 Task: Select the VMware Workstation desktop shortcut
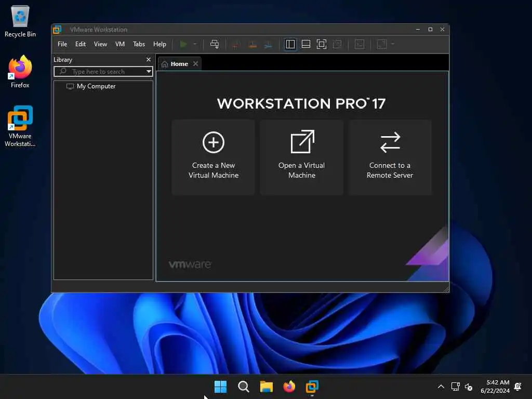point(20,126)
